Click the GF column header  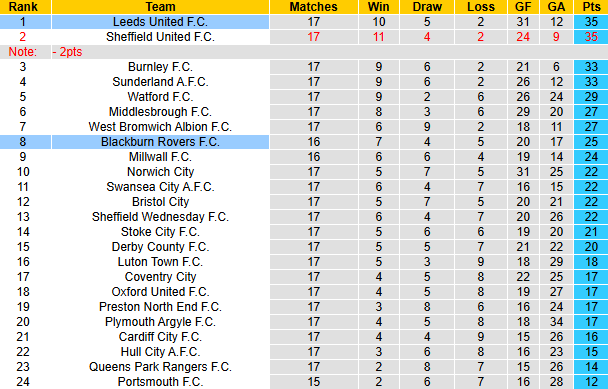click(523, 7)
